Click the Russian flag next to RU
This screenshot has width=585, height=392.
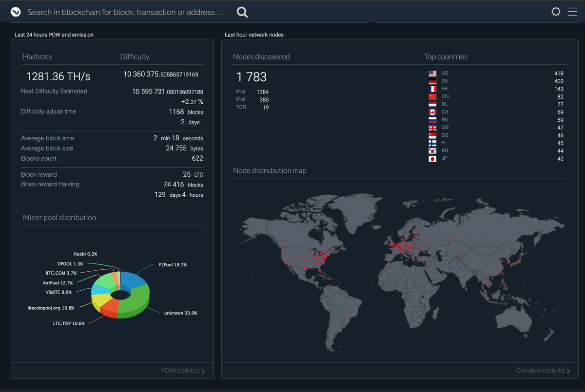(x=432, y=120)
